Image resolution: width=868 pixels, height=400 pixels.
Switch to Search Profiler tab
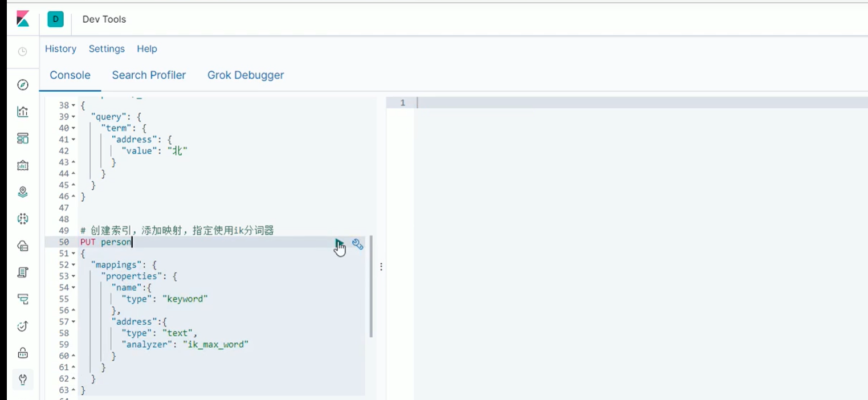pos(149,75)
